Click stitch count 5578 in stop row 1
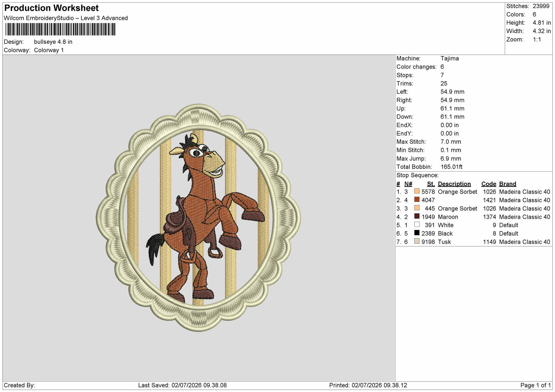Viewport: 555px width, 392px height. pyautogui.click(x=428, y=192)
